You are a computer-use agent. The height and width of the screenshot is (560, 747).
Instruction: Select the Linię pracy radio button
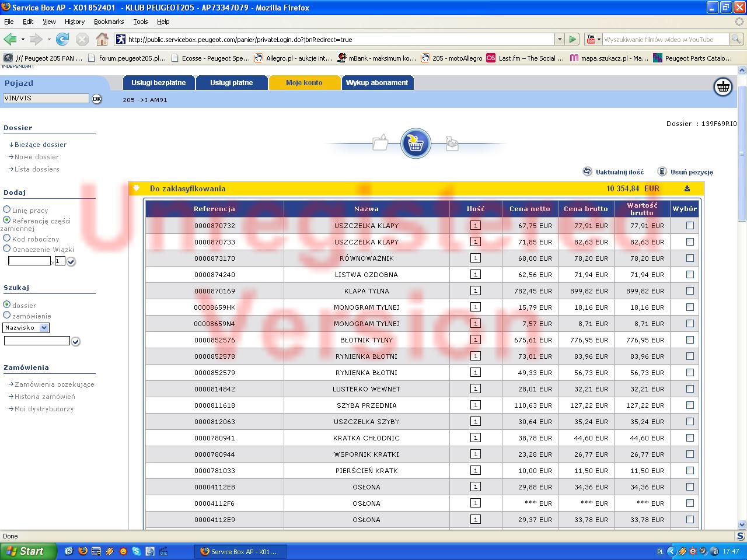click(7, 209)
